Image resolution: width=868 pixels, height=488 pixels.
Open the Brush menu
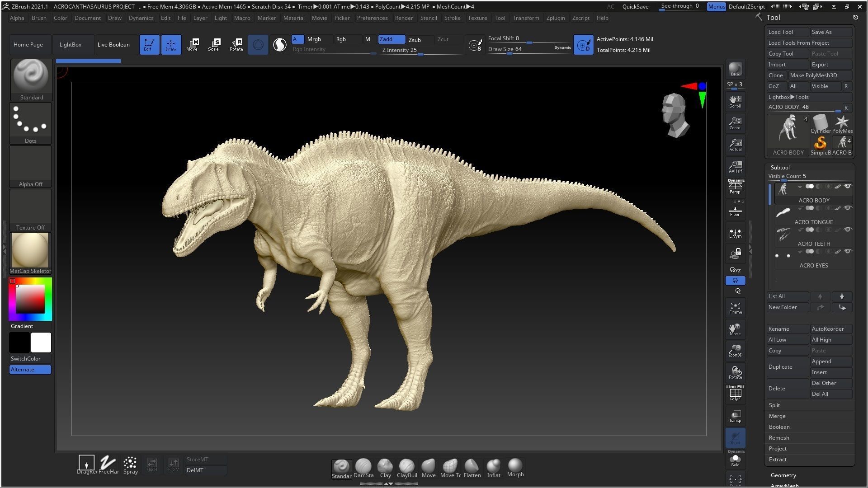39,18
